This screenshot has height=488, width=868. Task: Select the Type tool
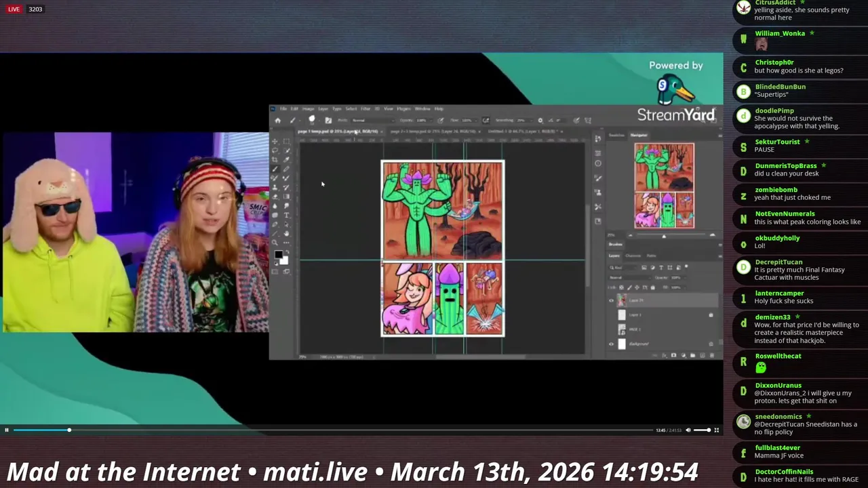(x=286, y=215)
